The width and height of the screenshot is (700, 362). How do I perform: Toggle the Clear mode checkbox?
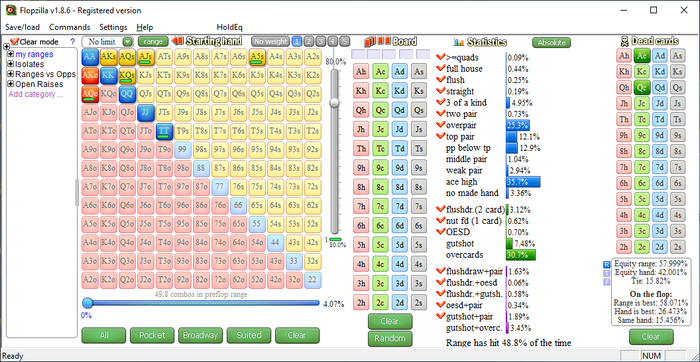(x=15, y=42)
